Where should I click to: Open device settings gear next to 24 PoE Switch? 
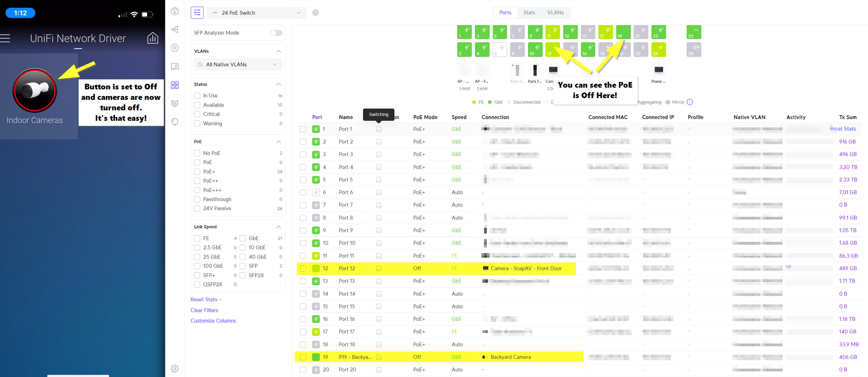(316, 13)
